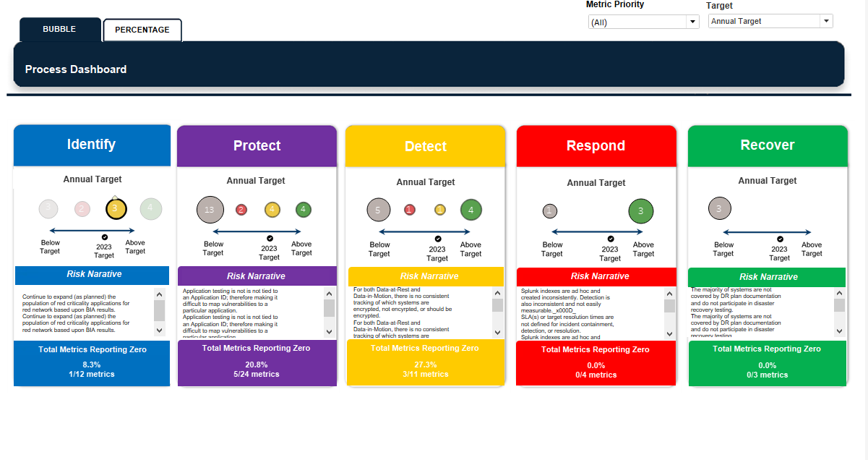The height and width of the screenshot is (460, 868).
Task: Select the green "4" bubble in Detect column
Action: [x=471, y=210]
